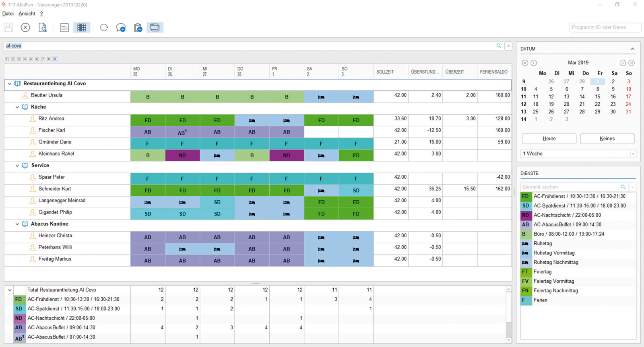
Task: Toggle the windows panel toolbar icon
Action: click(x=155, y=27)
